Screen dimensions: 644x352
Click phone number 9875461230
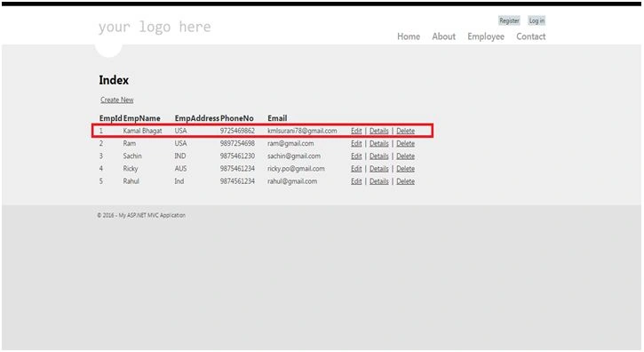(x=237, y=156)
